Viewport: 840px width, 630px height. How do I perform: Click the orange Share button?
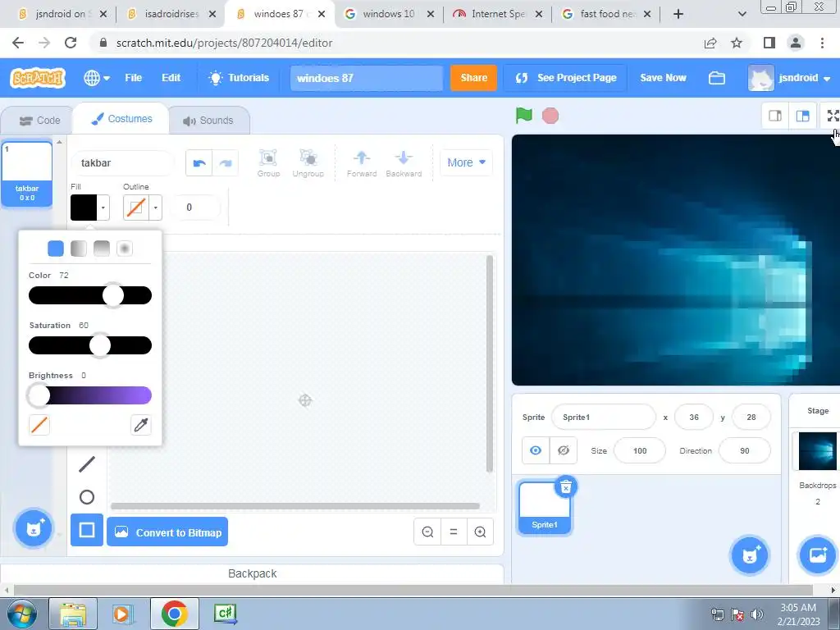pyautogui.click(x=473, y=78)
